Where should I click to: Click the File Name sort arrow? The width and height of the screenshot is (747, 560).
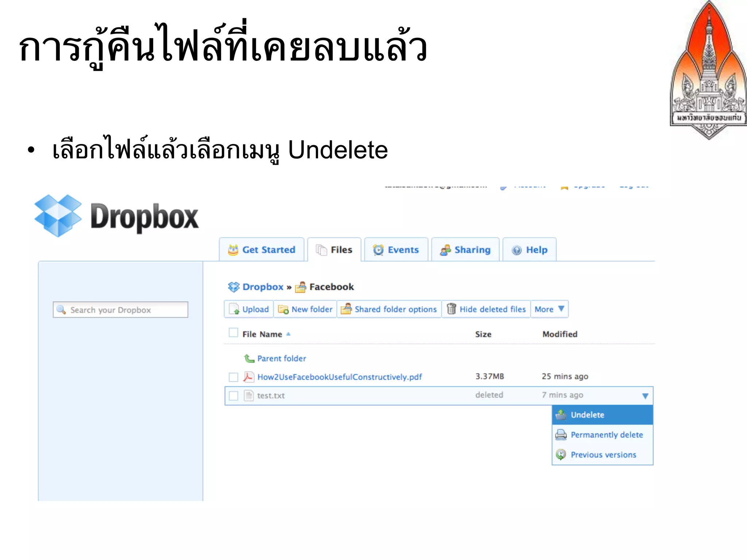click(x=289, y=334)
